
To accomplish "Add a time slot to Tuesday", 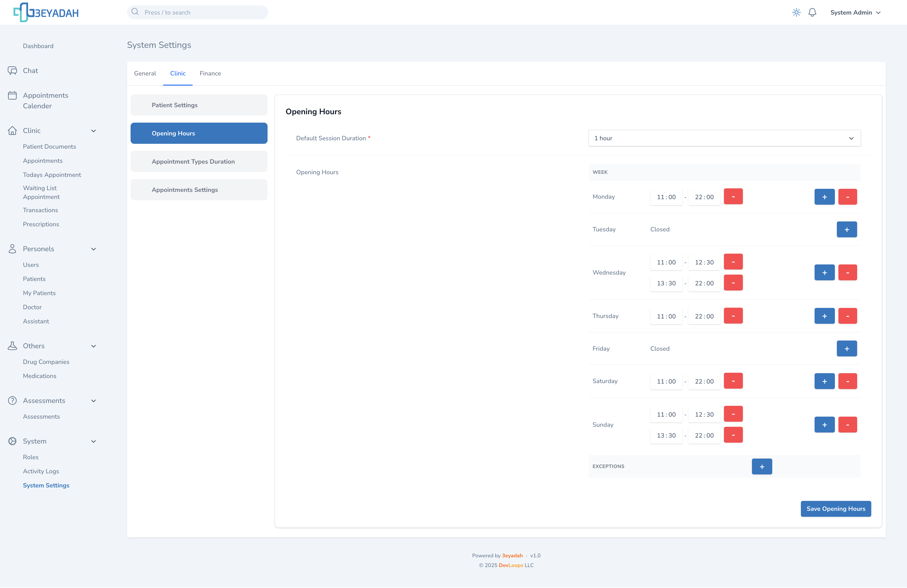I will coord(846,229).
